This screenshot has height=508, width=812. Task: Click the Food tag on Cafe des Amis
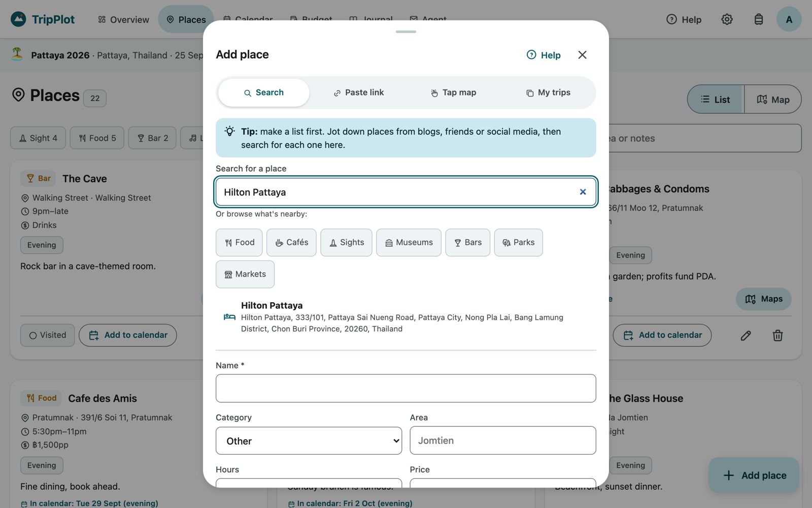(41, 398)
